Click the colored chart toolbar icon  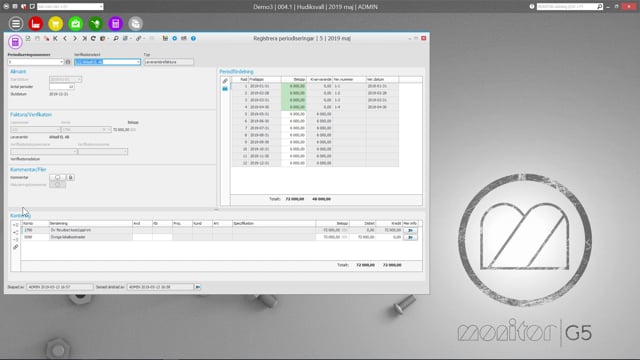coord(165,38)
